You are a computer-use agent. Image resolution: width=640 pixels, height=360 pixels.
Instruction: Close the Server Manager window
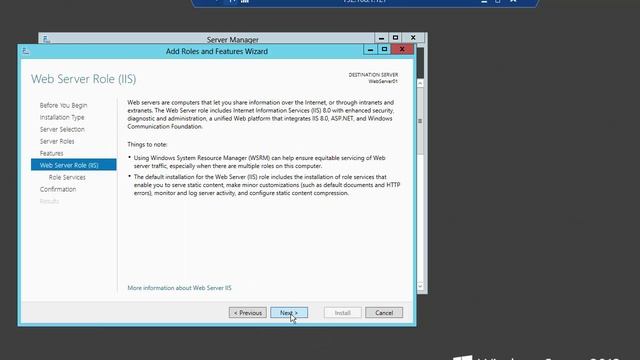point(413,38)
